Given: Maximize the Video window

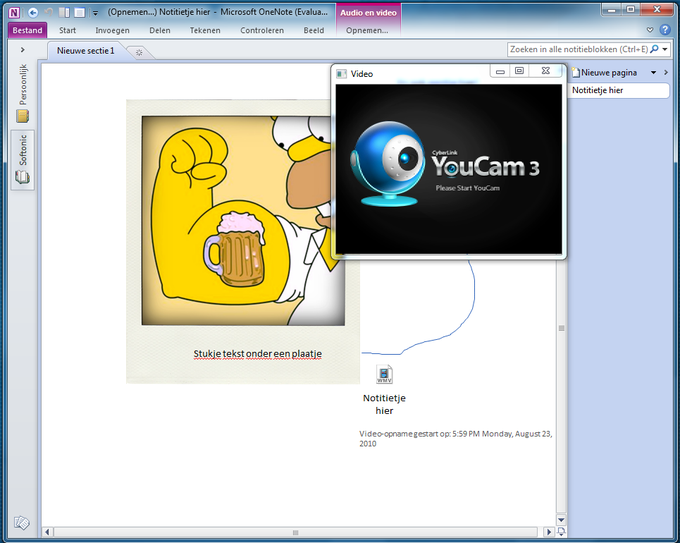Looking at the screenshot, I should point(519,71).
